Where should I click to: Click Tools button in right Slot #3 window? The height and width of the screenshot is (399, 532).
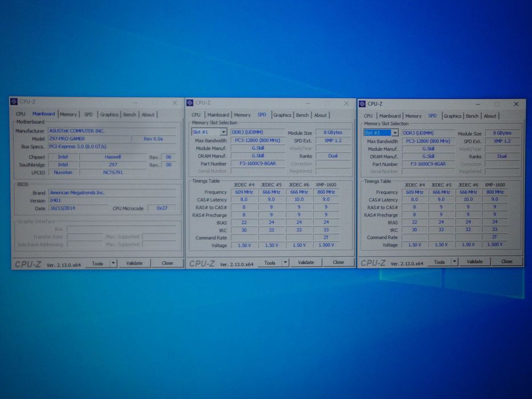[x=439, y=262]
